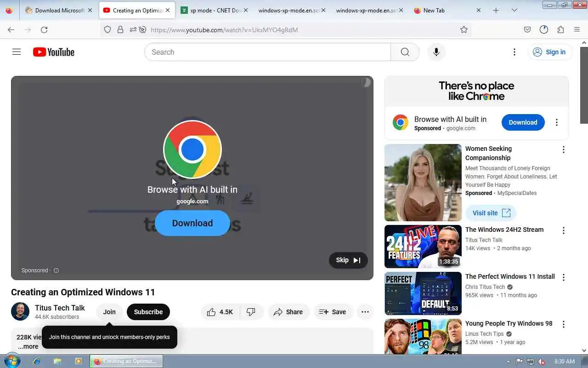The width and height of the screenshot is (588, 368).
Task: Open Young People Try Windows 98 title
Action: pos(509,323)
